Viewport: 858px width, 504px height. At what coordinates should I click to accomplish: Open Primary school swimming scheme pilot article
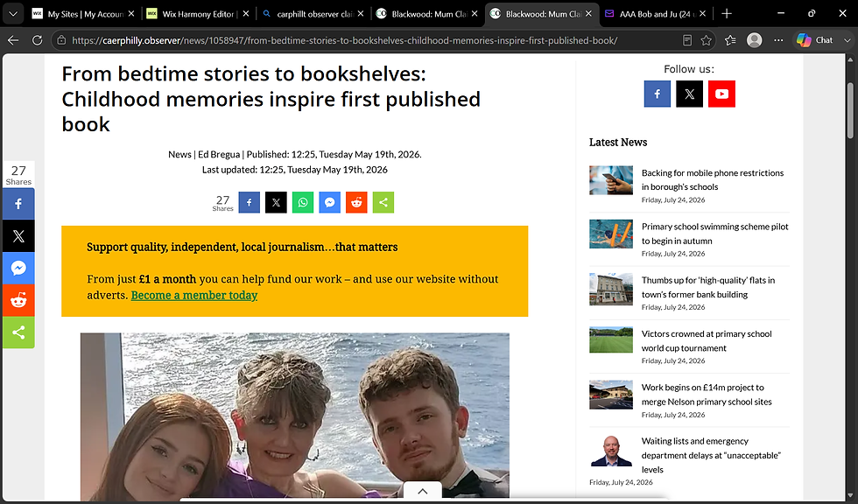[714, 234]
